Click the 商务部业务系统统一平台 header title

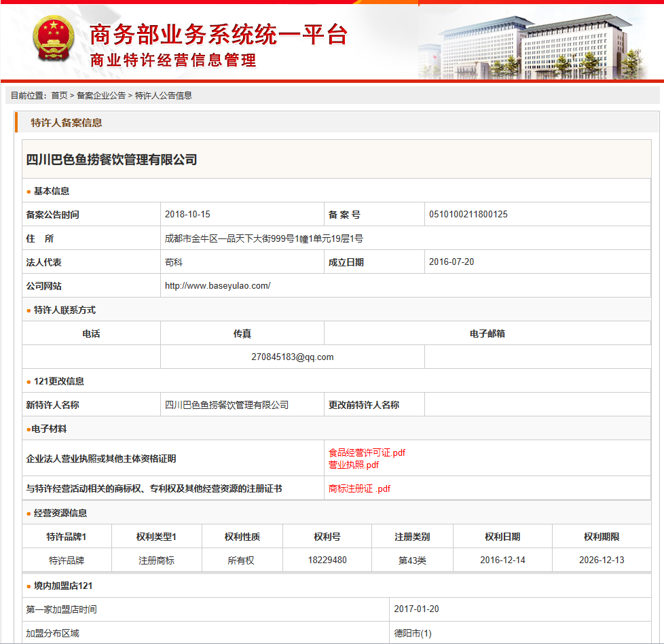coord(219,34)
